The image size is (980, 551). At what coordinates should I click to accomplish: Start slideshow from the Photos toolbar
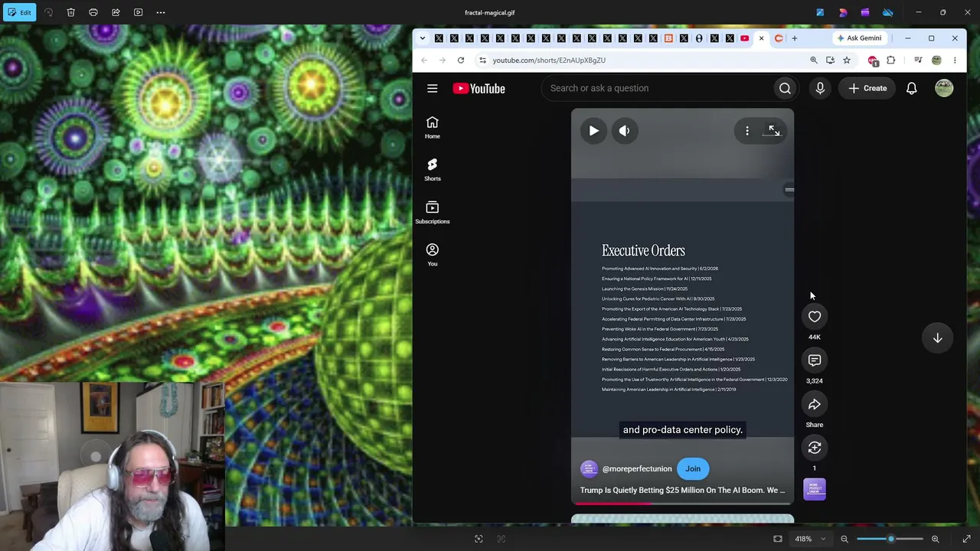click(138, 12)
